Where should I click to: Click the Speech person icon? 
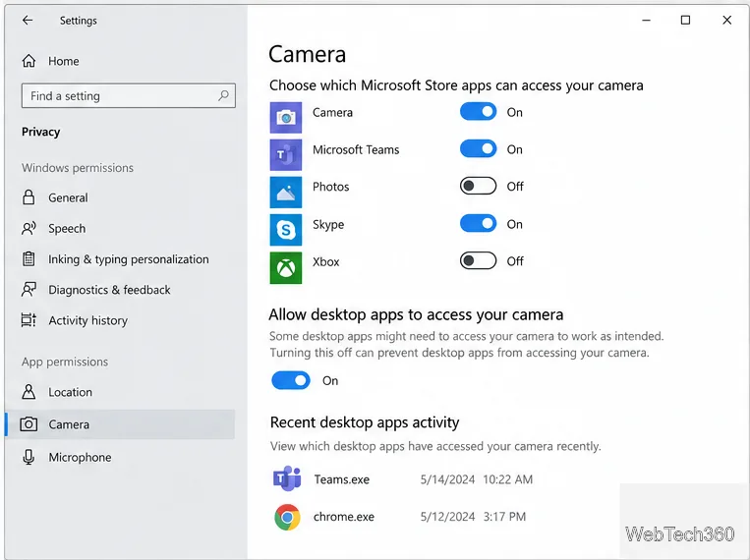coord(29,228)
